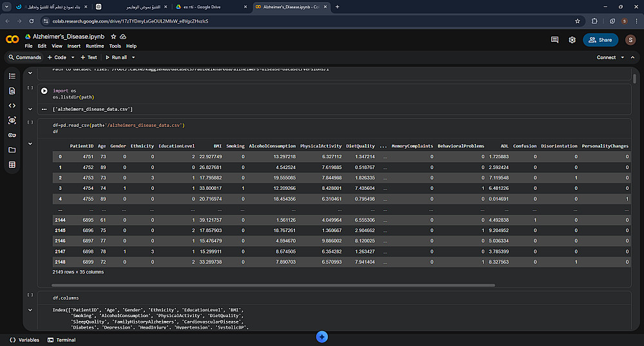The height and width of the screenshot is (346, 644).
Task: Click the horizontal scrollbar of dataframe output
Action: click(x=273, y=286)
